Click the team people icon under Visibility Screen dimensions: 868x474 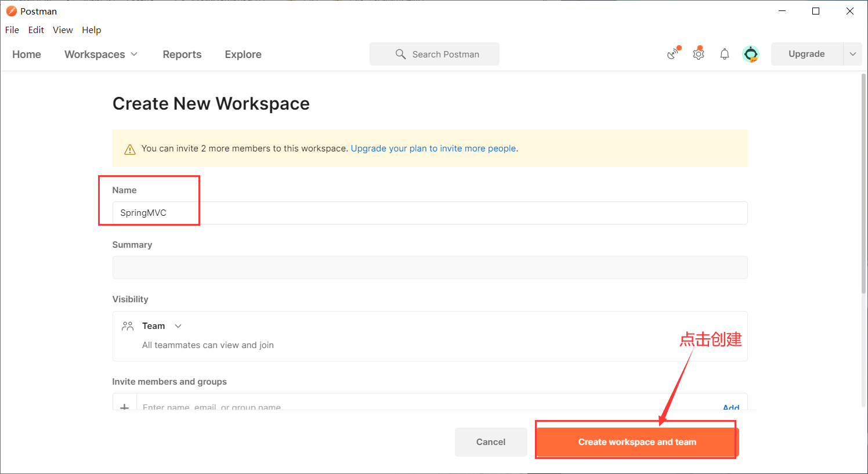coord(128,326)
